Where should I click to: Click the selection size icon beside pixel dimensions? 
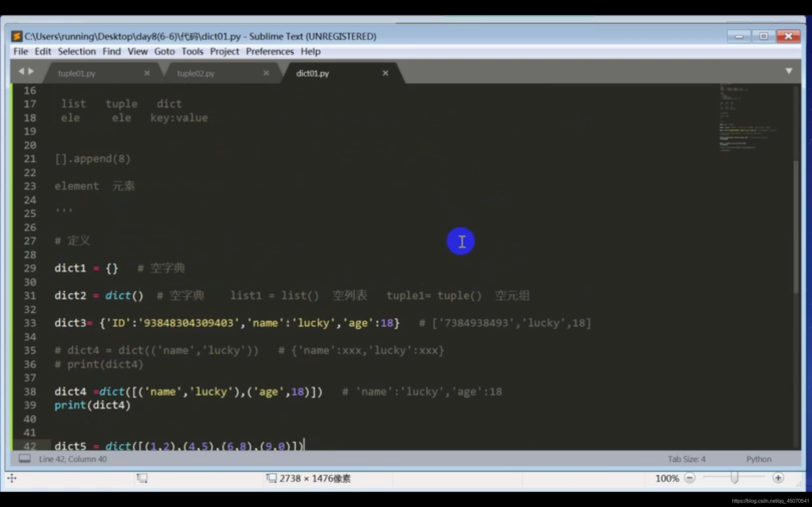271,478
